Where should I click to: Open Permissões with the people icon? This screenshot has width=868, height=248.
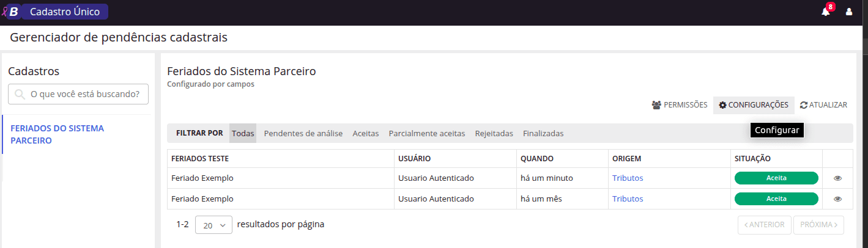tap(657, 105)
